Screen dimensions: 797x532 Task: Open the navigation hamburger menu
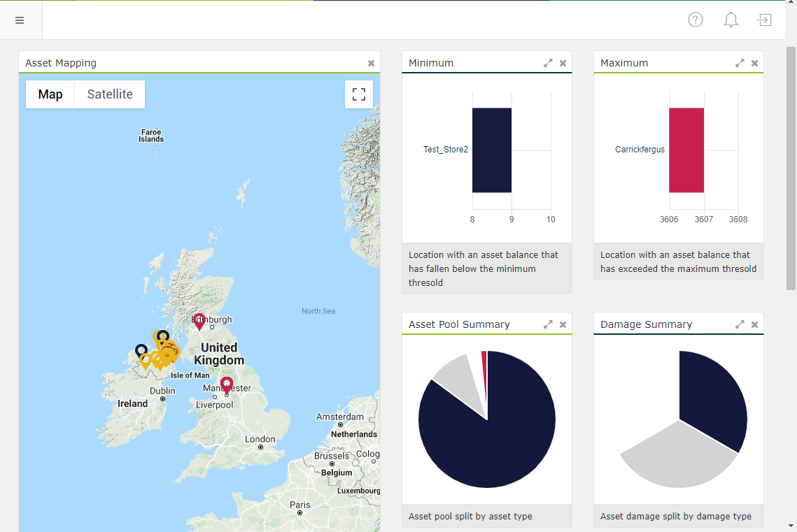coord(20,20)
